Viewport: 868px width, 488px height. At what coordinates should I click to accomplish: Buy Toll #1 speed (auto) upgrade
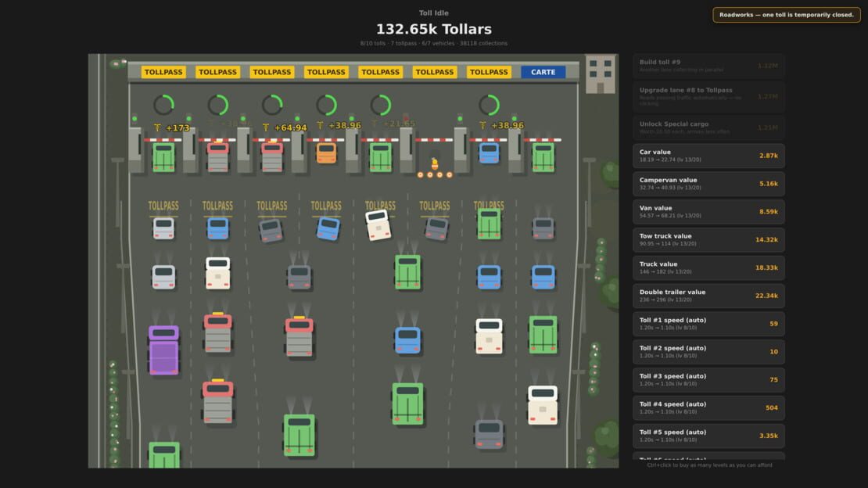[708, 324]
